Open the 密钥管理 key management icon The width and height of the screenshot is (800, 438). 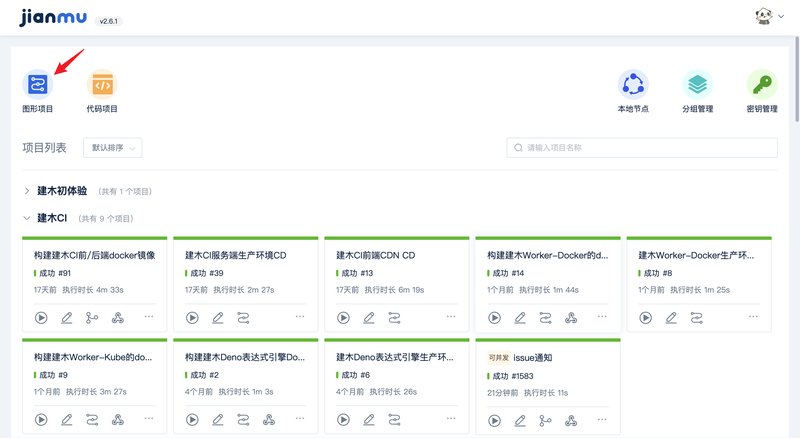pyautogui.click(x=762, y=85)
